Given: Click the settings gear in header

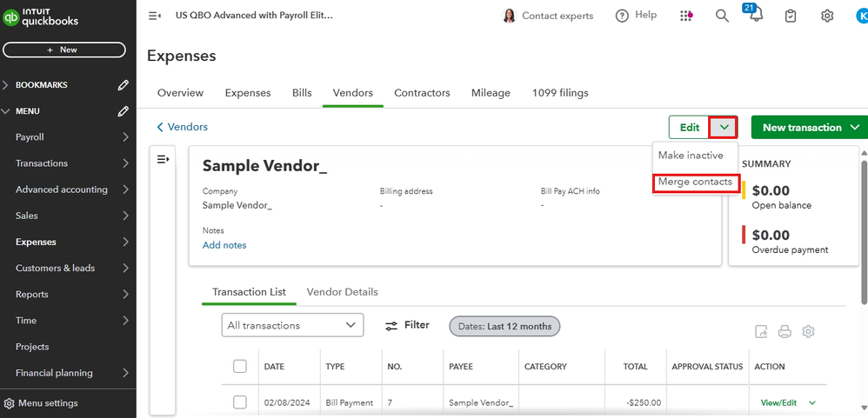Looking at the screenshot, I should [x=827, y=16].
